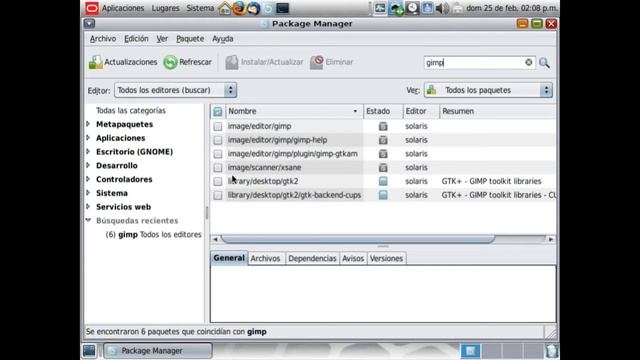640x360 pixels.
Task: Click the show desktop icon in bottom panel
Action: [x=89, y=351]
